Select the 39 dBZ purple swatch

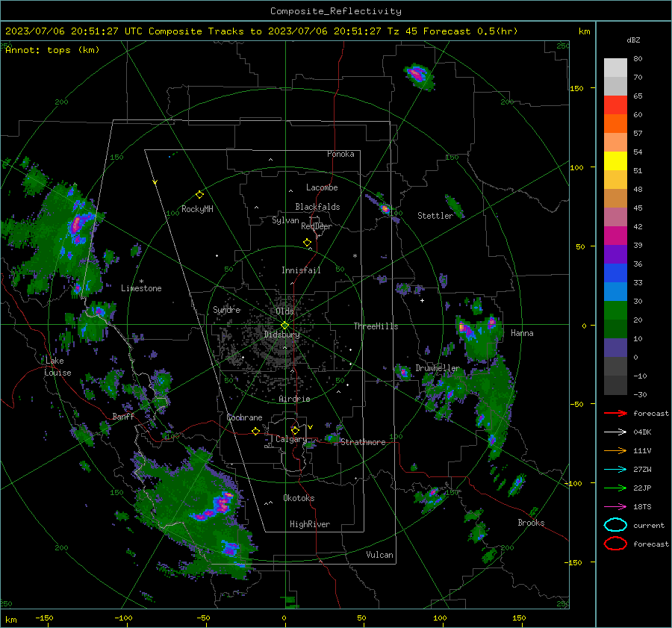[615, 254]
